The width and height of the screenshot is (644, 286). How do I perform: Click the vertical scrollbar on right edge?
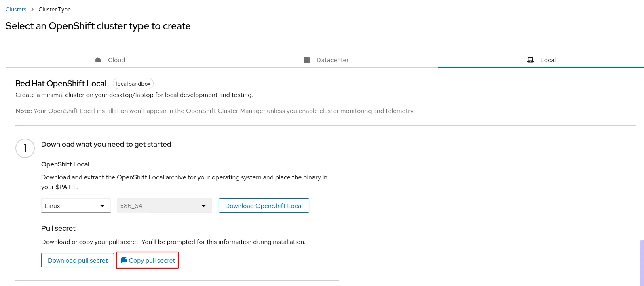(642, 263)
